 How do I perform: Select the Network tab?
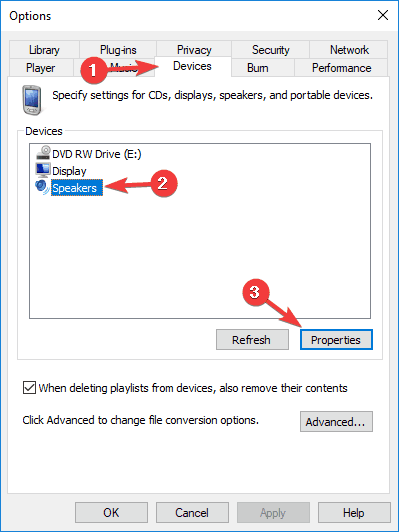click(349, 50)
